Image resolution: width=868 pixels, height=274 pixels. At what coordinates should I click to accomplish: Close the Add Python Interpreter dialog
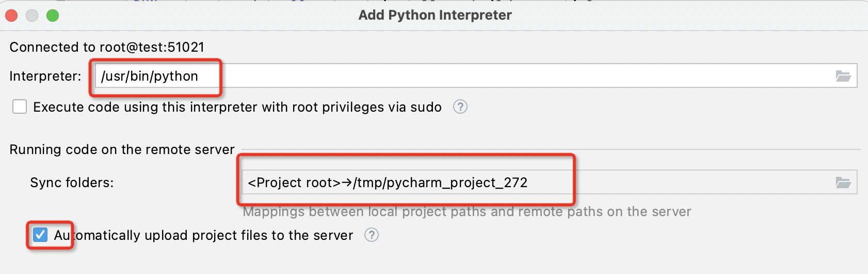11,16
